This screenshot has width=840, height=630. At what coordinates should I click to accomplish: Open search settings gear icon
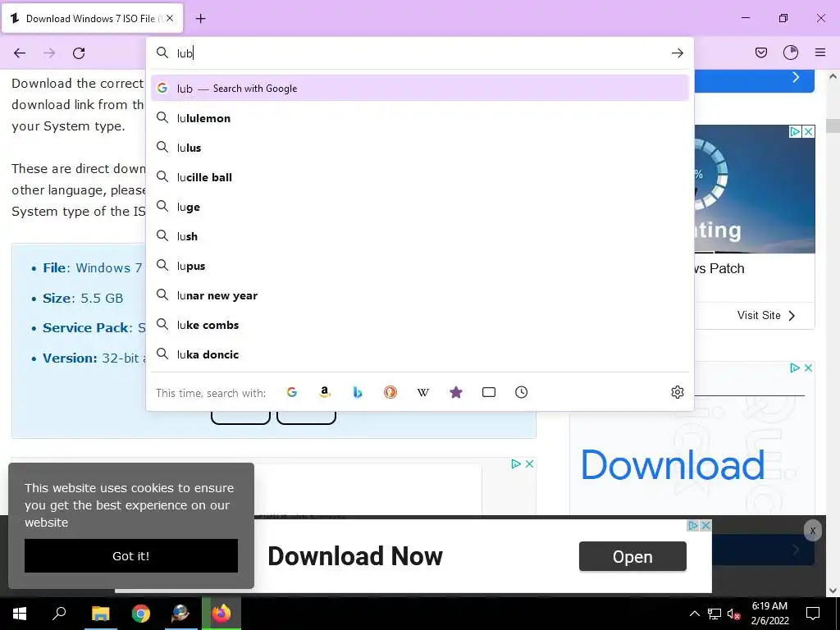[x=677, y=392]
